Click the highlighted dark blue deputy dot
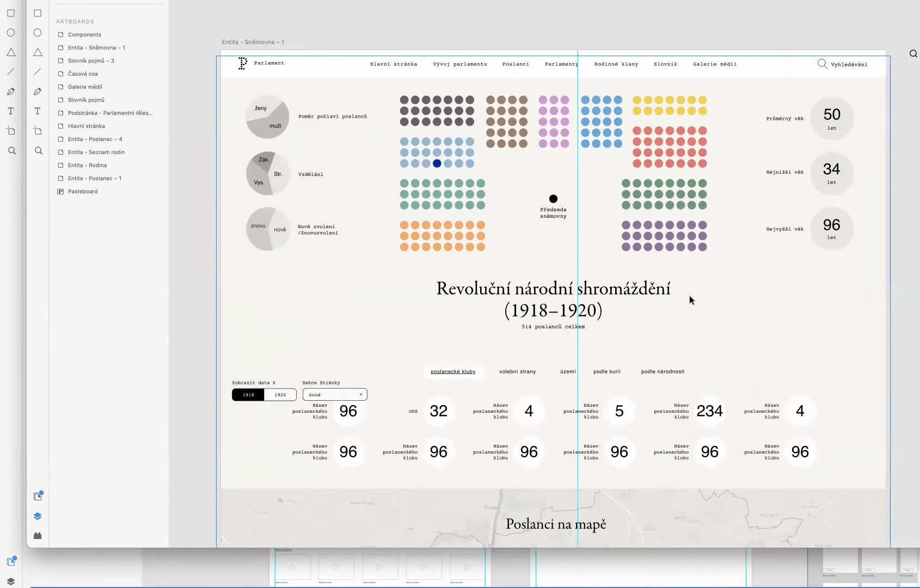This screenshot has height=588, width=920. (x=437, y=163)
